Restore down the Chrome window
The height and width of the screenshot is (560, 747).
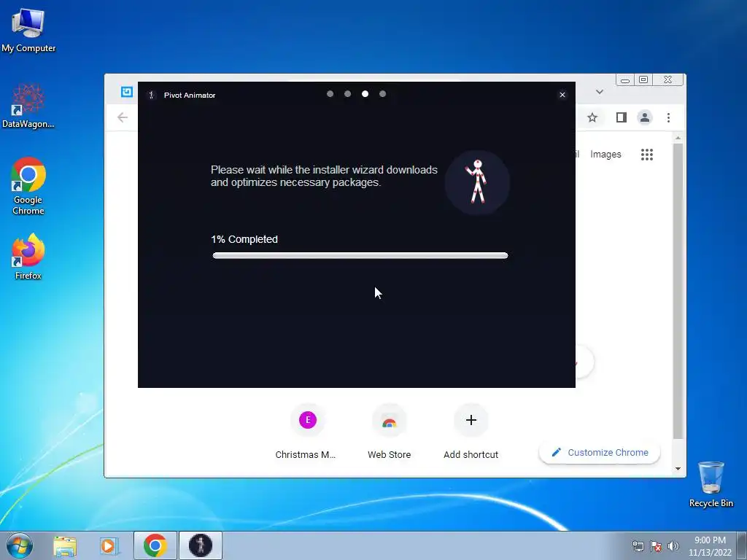pyautogui.click(x=643, y=80)
